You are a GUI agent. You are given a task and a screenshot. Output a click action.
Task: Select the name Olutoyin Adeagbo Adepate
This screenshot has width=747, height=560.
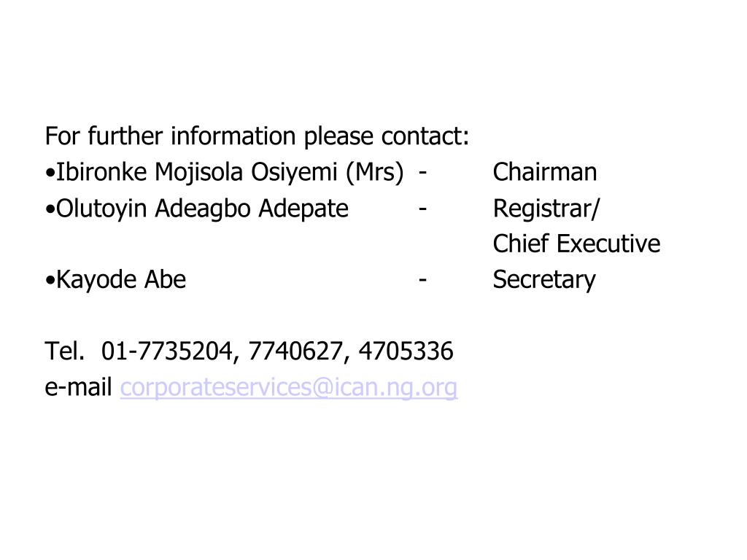click(203, 209)
